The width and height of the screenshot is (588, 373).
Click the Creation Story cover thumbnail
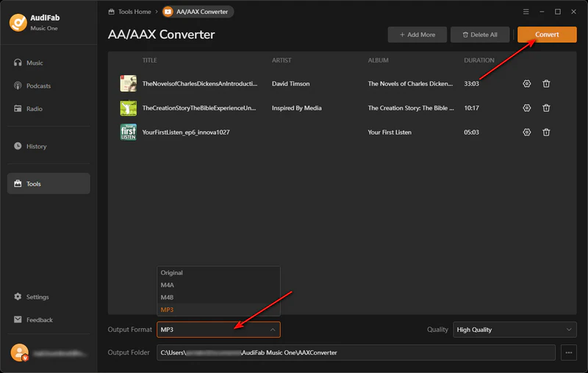(128, 108)
